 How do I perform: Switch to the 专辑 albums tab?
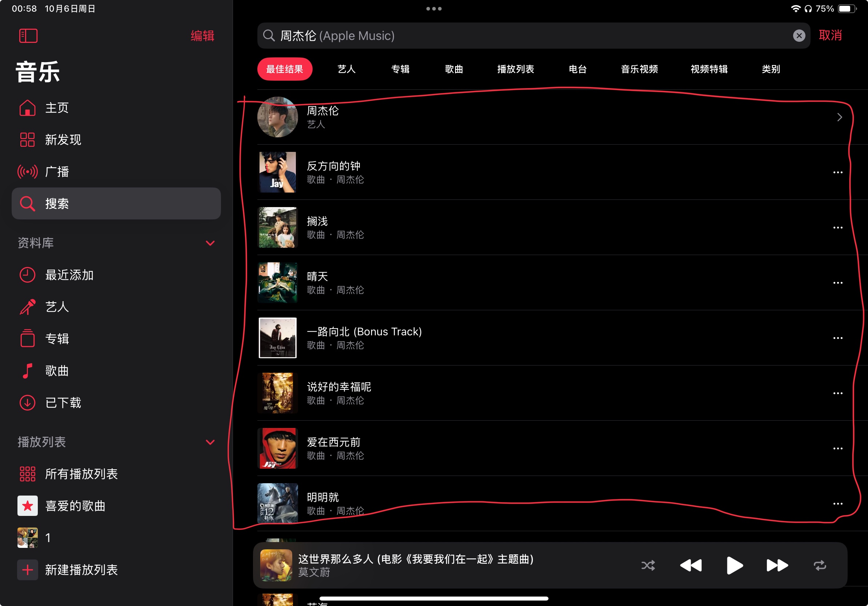400,69
